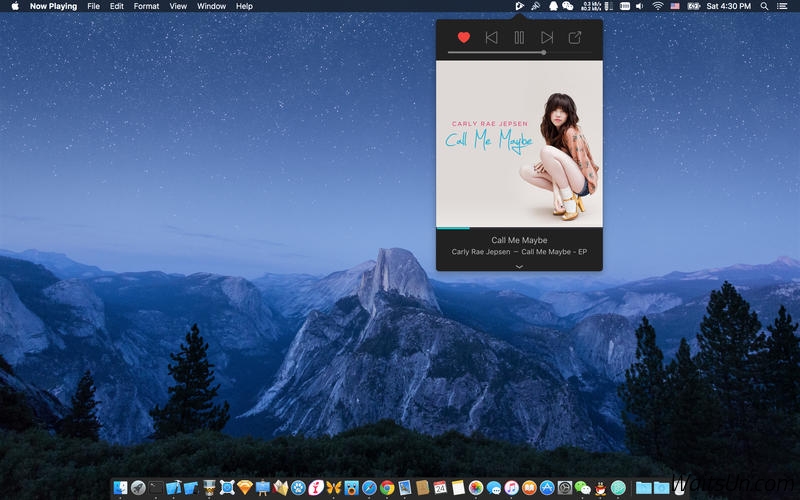Open the Apple menu
This screenshot has height=500, width=800.
point(15,6)
